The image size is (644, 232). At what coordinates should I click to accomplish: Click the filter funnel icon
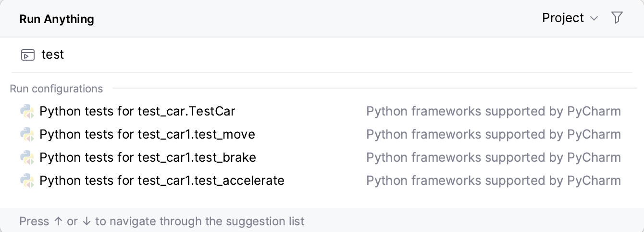pos(617,18)
